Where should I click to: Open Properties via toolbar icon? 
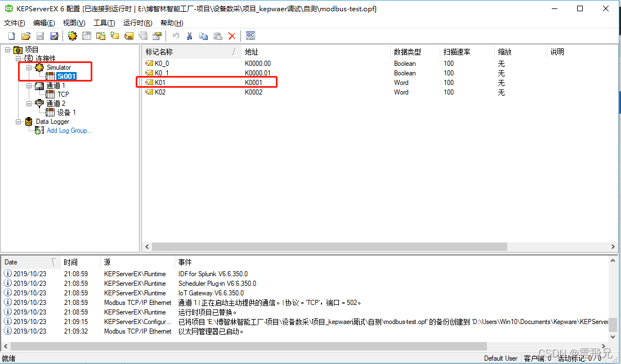coord(157,36)
